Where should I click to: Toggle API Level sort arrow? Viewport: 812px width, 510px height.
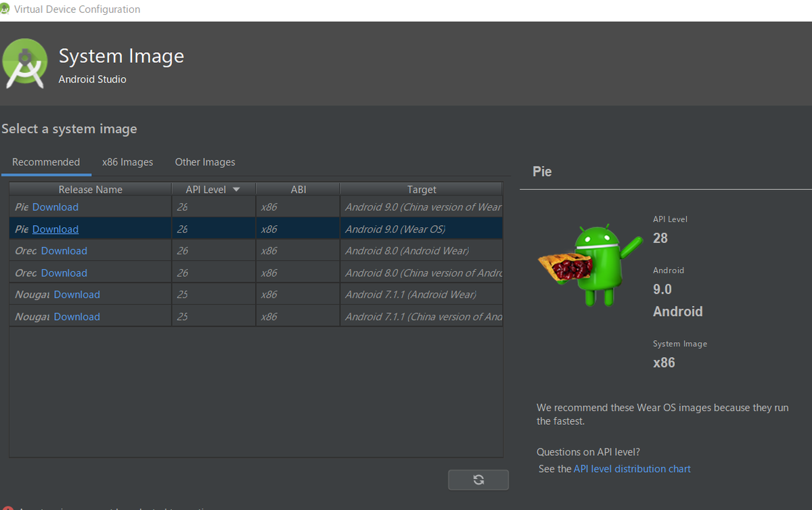pos(236,189)
